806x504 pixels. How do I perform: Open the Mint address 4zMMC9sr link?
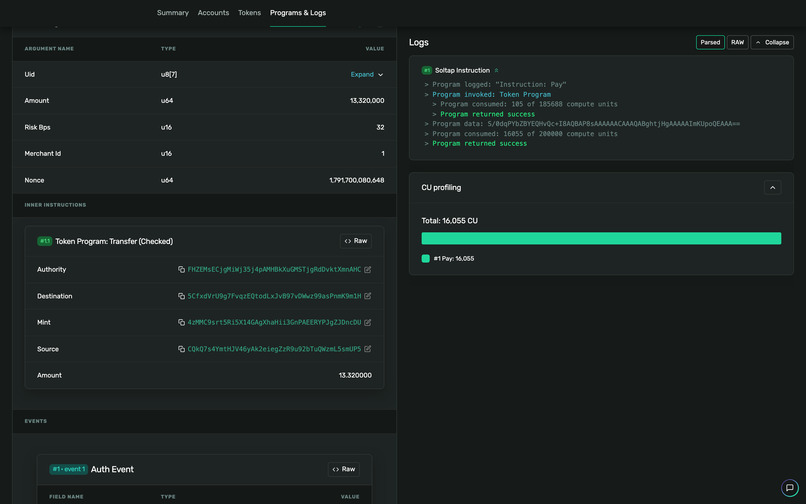274,322
